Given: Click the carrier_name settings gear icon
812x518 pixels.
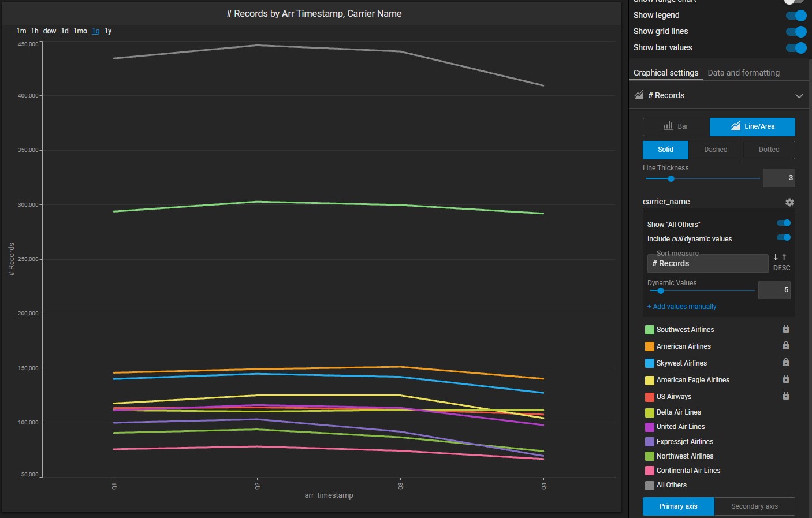Looking at the screenshot, I should pos(789,202).
